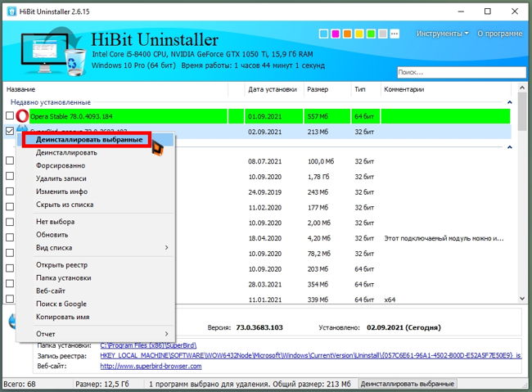Tick the checkbox of the 11.02.2020 row
This screenshot has height=392, width=532.
(x=10, y=207)
